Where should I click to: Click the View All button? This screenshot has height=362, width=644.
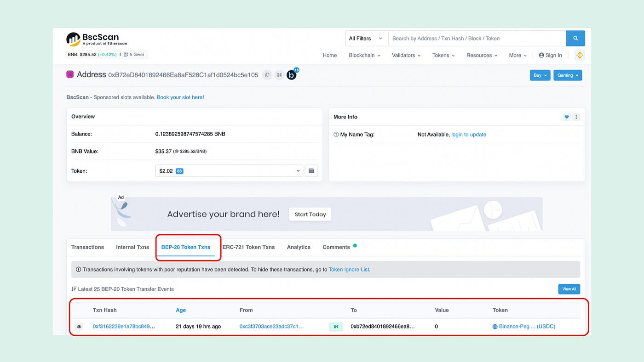569,289
